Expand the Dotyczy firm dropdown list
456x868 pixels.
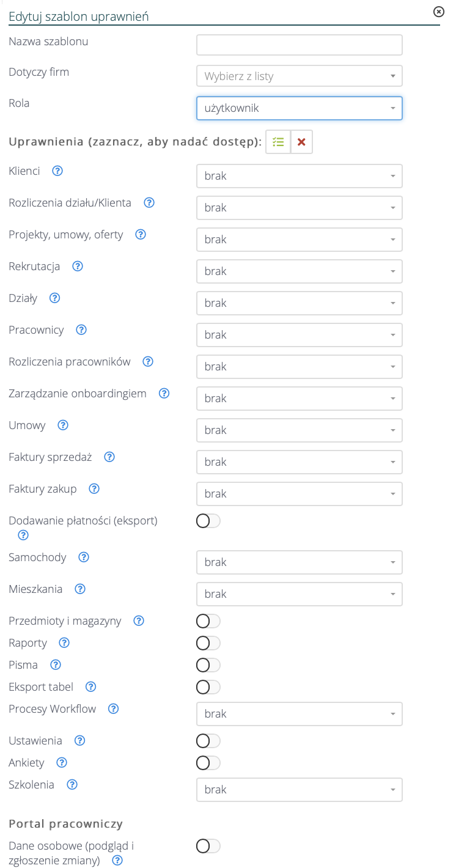[299, 76]
